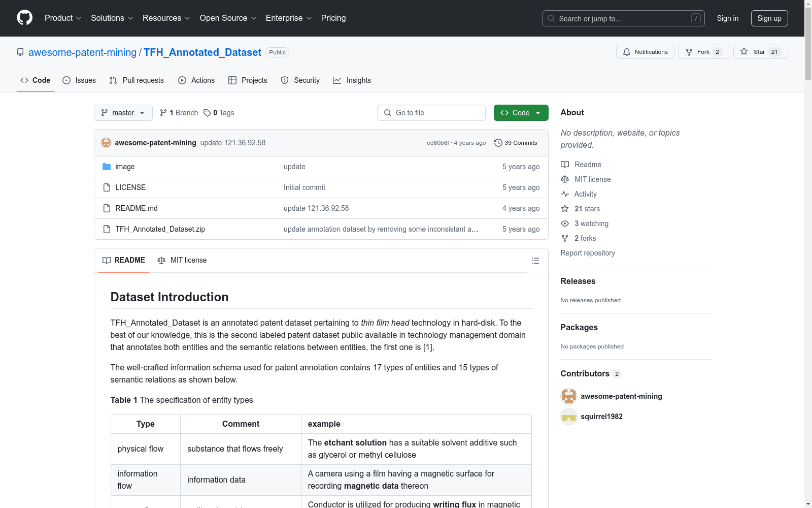Click the bell icon on Notifications
Viewport: 812px width, 508px height.
coord(627,52)
